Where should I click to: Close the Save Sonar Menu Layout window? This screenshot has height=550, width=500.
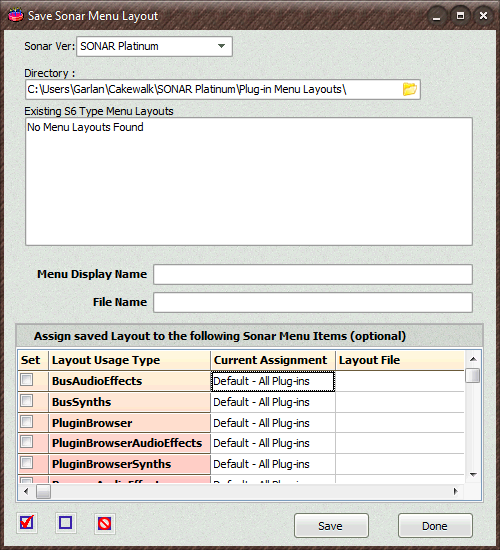coord(483,16)
